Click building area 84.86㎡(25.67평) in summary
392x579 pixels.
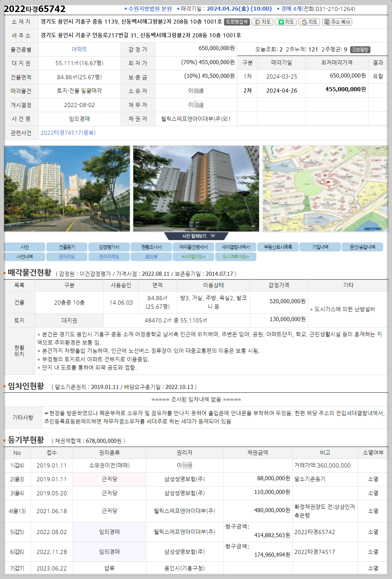[79, 77]
